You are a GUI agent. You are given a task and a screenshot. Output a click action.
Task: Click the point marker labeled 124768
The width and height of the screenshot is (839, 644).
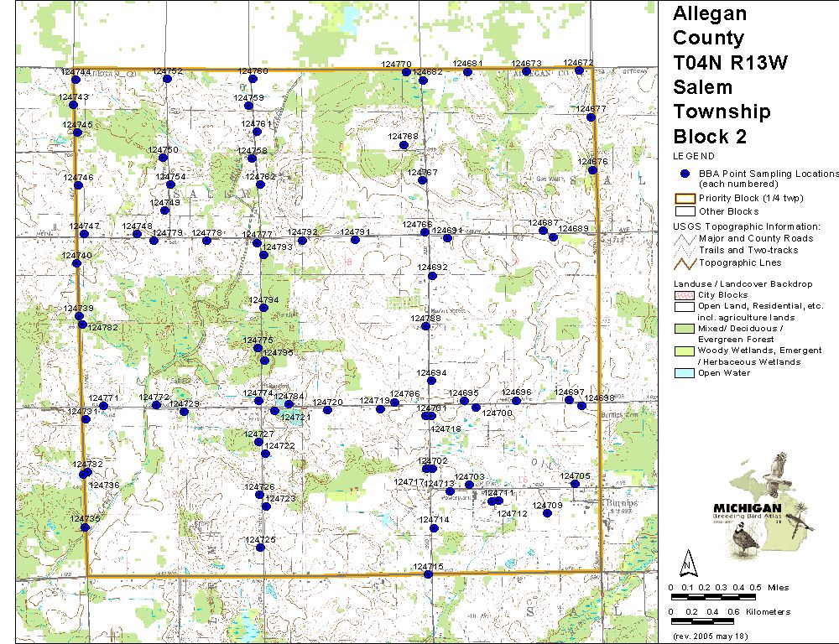(404, 145)
